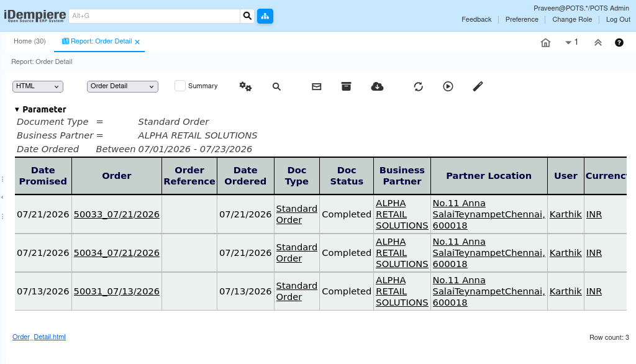Re-run report with play circle icon
Image resolution: width=636 pixels, height=364 pixels.
click(x=448, y=86)
